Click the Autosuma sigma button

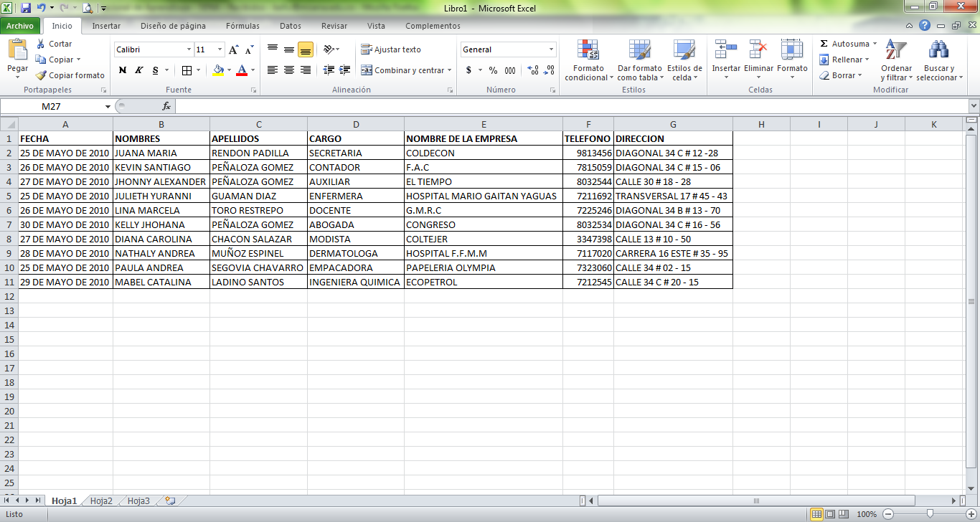(x=824, y=44)
